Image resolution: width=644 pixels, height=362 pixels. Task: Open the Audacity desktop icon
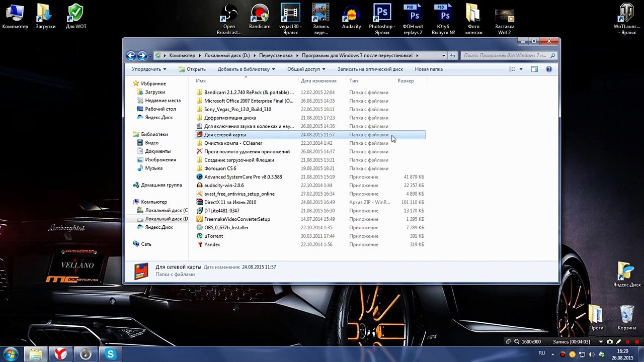coord(351,17)
